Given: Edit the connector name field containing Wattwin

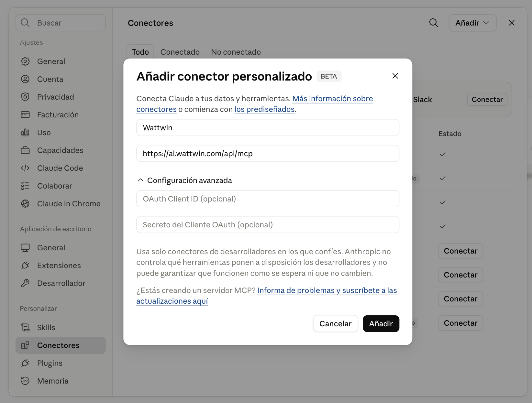Looking at the screenshot, I should coord(268,128).
